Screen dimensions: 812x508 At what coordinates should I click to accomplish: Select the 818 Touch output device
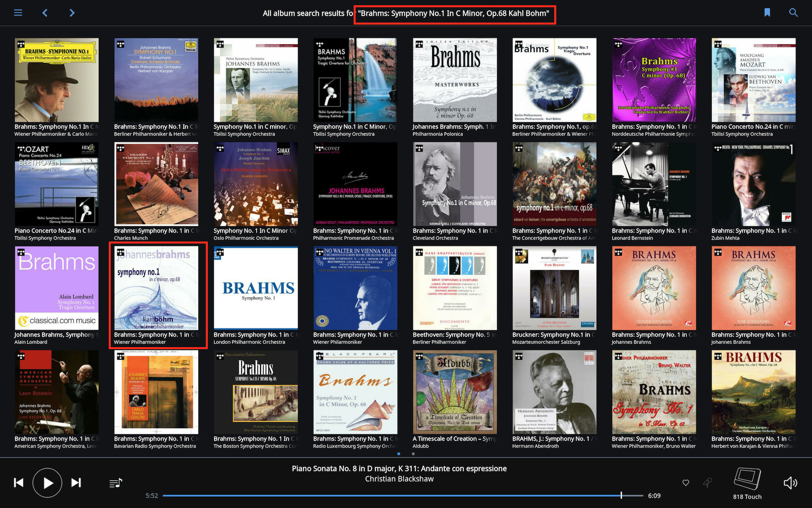tap(747, 483)
